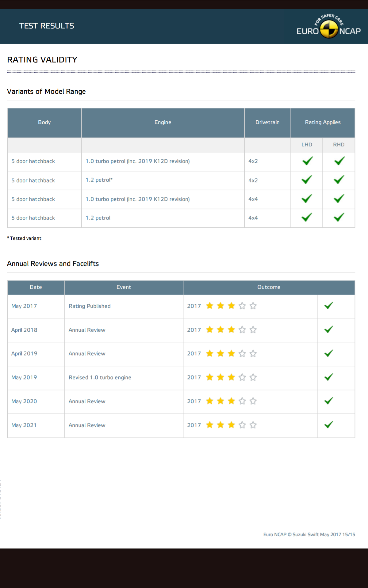Click "4x2" in the 1.0 turbo petrol row

(x=253, y=161)
